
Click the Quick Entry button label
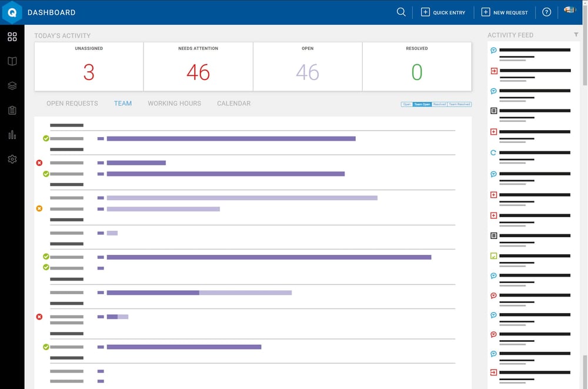click(449, 12)
